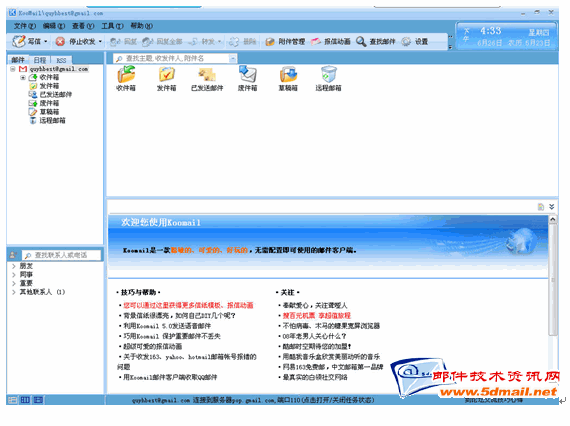The height and width of the screenshot is (426, 570).
Task: Click the 查找邮件 search mail magnifier
Action: point(361,41)
